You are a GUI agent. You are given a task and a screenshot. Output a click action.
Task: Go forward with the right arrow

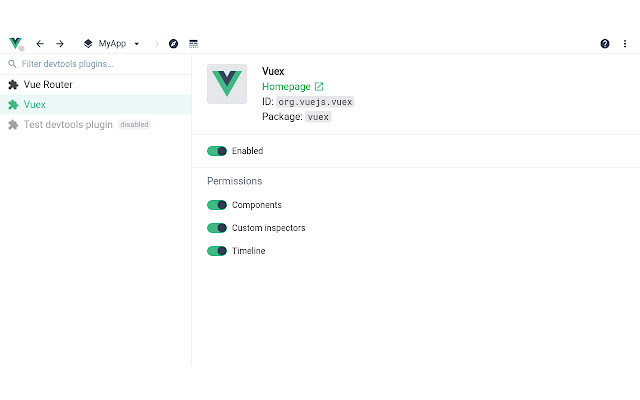click(60, 44)
